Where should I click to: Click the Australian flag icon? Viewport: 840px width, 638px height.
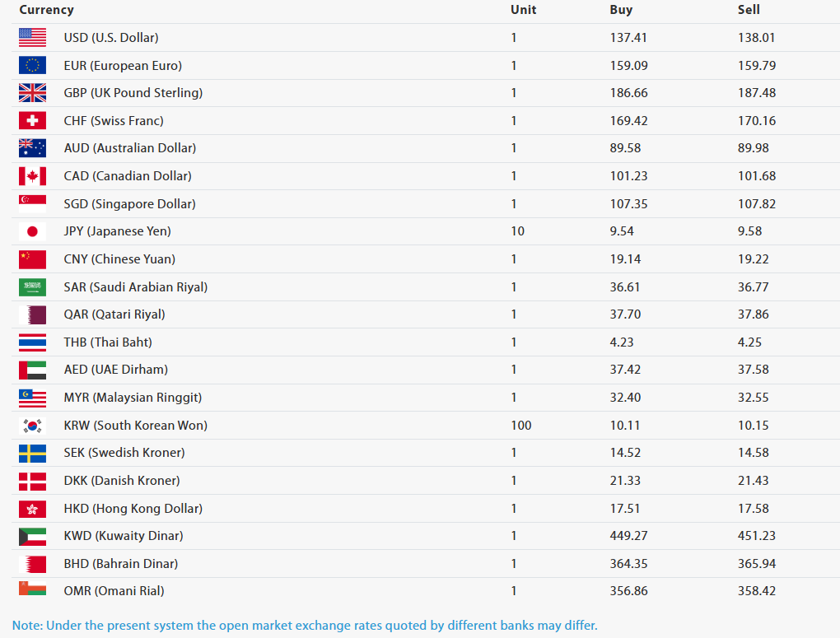[32, 148]
